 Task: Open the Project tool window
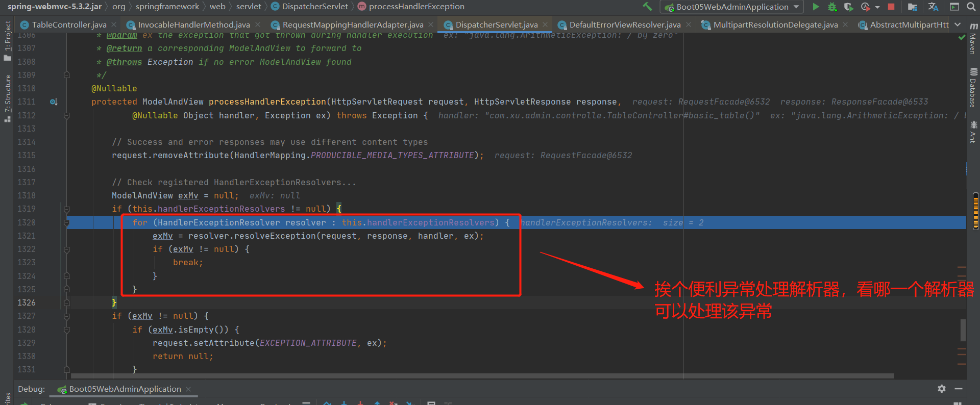tap(7, 41)
